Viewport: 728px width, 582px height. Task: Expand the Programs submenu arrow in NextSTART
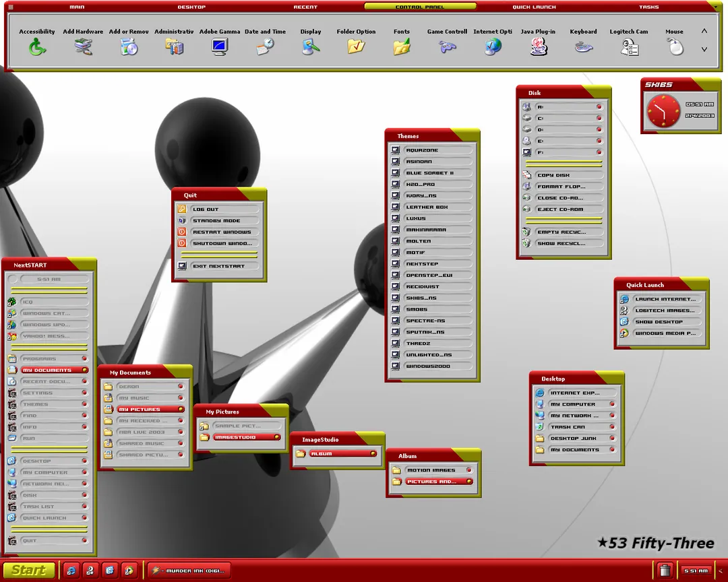point(84,358)
